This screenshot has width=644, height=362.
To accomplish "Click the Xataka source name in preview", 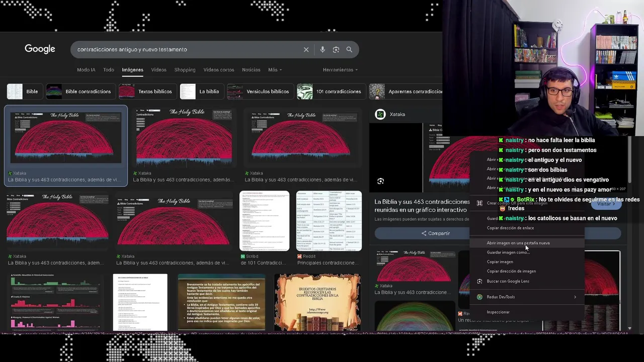I will 397,114.
